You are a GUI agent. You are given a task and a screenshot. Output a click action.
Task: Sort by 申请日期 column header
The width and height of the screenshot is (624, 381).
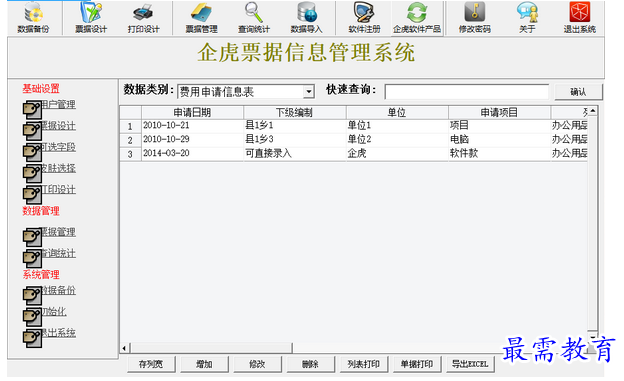[192, 113]
